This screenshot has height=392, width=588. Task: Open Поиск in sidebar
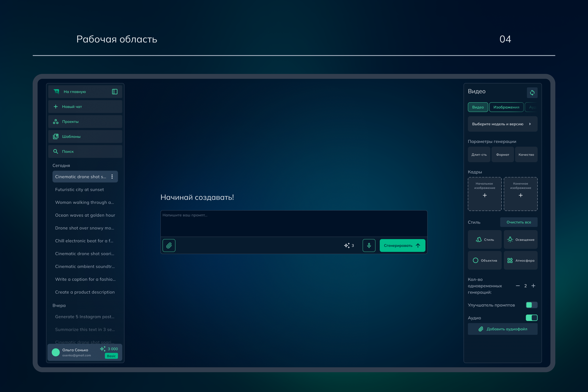click(x=85, y=151)
